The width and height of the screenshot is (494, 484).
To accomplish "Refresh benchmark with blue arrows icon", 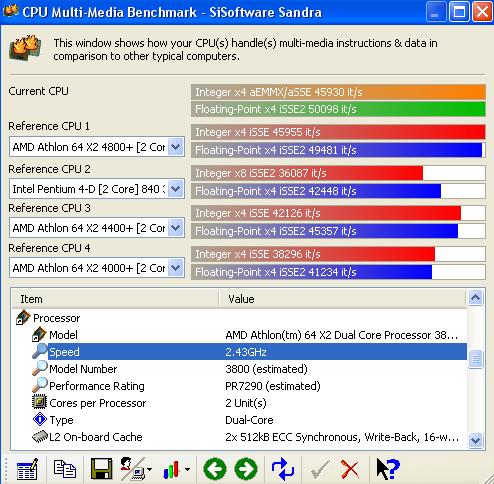I will tap(283, 469).
